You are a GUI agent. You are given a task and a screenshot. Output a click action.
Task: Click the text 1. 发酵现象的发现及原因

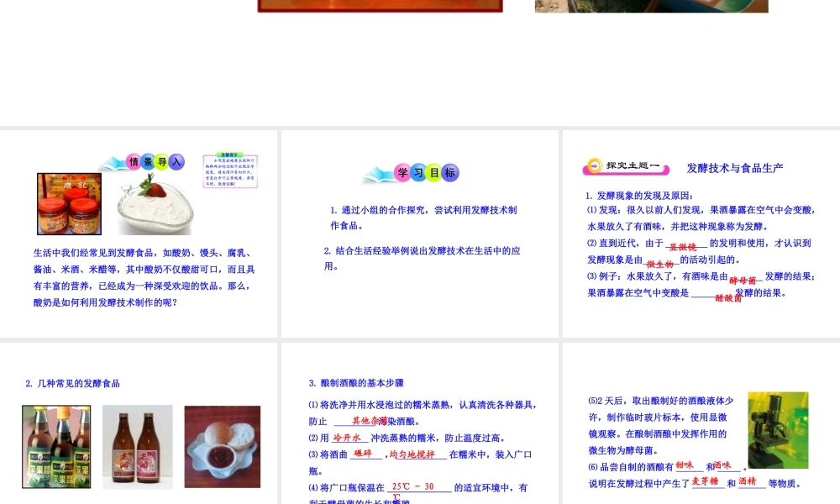(x=639, y=196)
